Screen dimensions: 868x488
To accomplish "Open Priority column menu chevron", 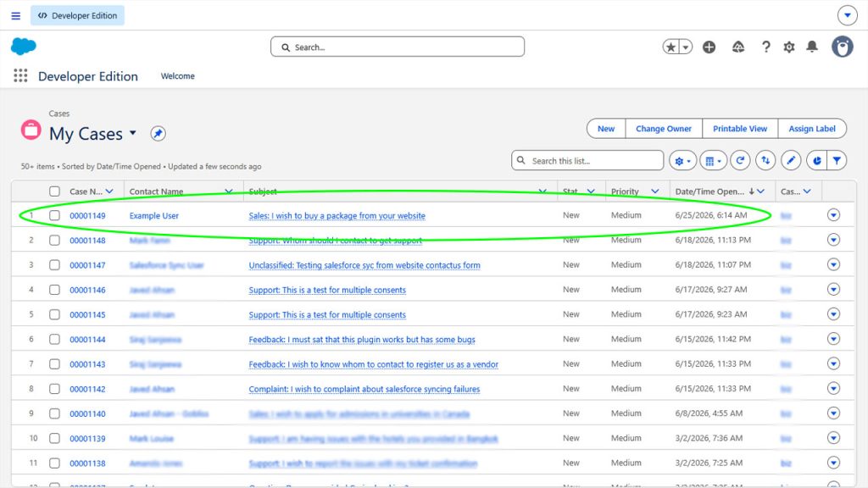I will click(655, 191).
